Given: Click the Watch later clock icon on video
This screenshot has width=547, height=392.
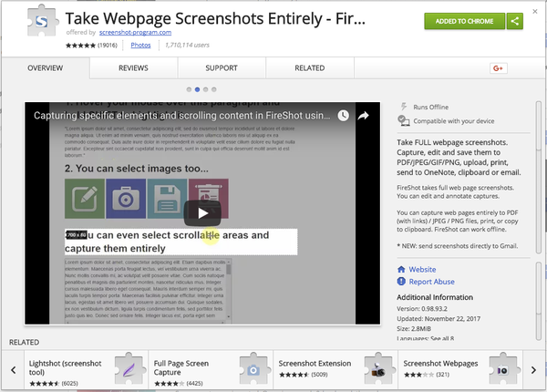Looking at the screenshot, I should click(x=344, y=116).
